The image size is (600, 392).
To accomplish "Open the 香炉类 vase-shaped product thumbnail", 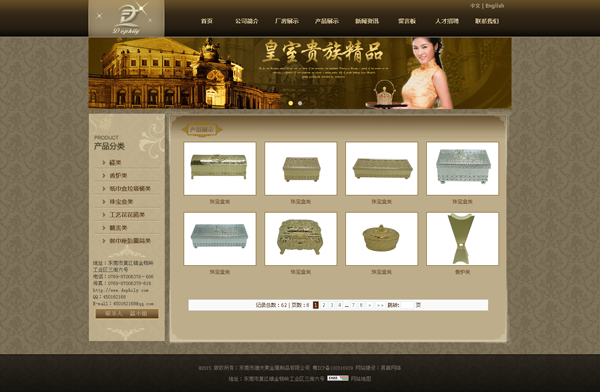I will click(463, 239).
